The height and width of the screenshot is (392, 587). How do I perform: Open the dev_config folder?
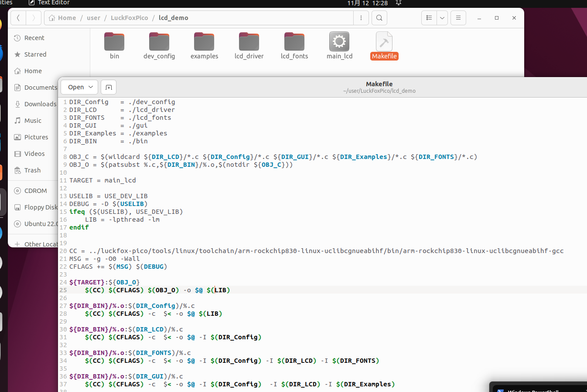coord(159,46)
